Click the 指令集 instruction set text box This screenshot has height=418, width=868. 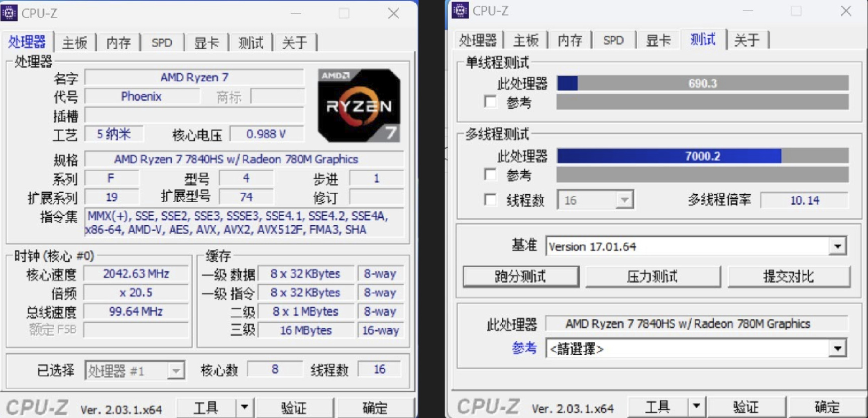pyautogui.click(x=244, y=222)
